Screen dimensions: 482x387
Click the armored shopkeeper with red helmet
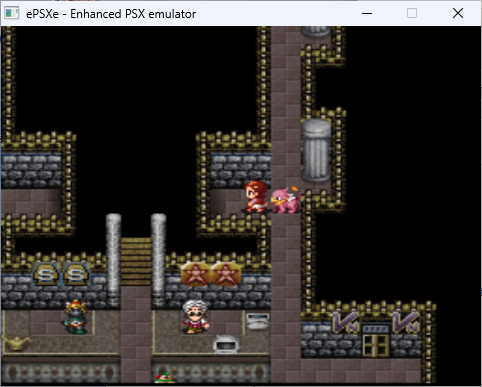[76, 317]
